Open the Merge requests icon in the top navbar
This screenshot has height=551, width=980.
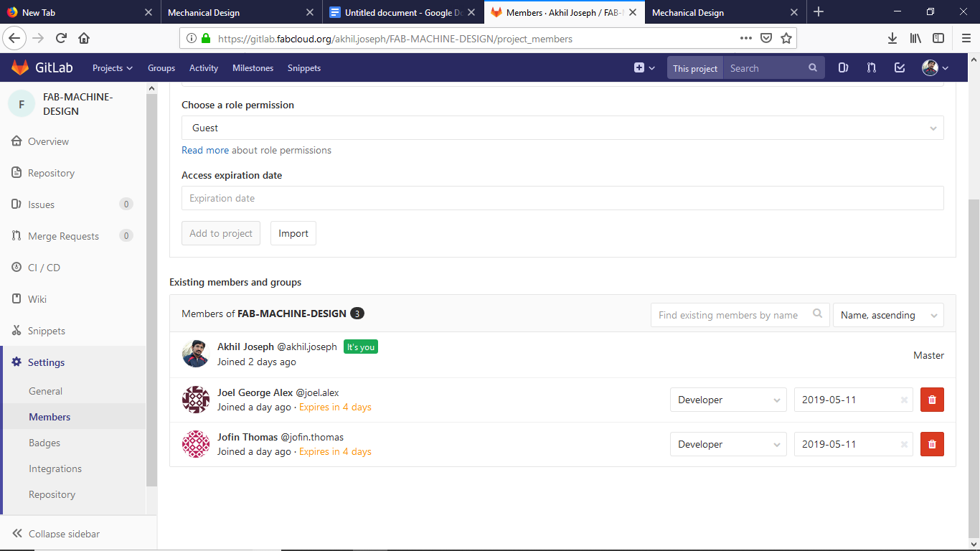click(871, 68)
